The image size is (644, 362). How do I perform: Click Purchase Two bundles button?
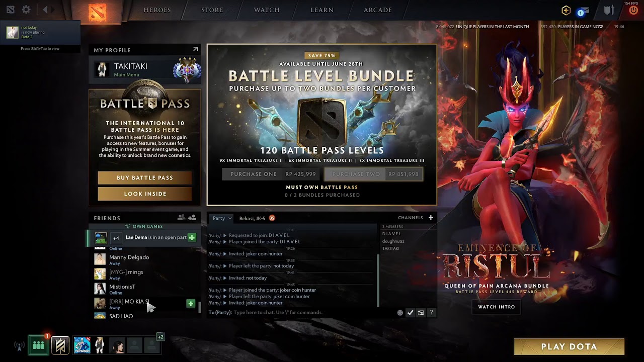coord(374,174)
